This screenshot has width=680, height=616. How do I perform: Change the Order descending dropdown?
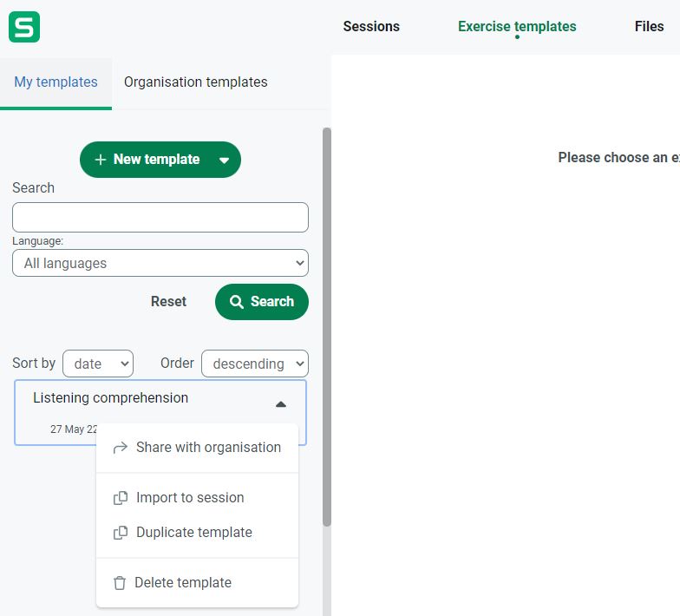click(254, 364)
